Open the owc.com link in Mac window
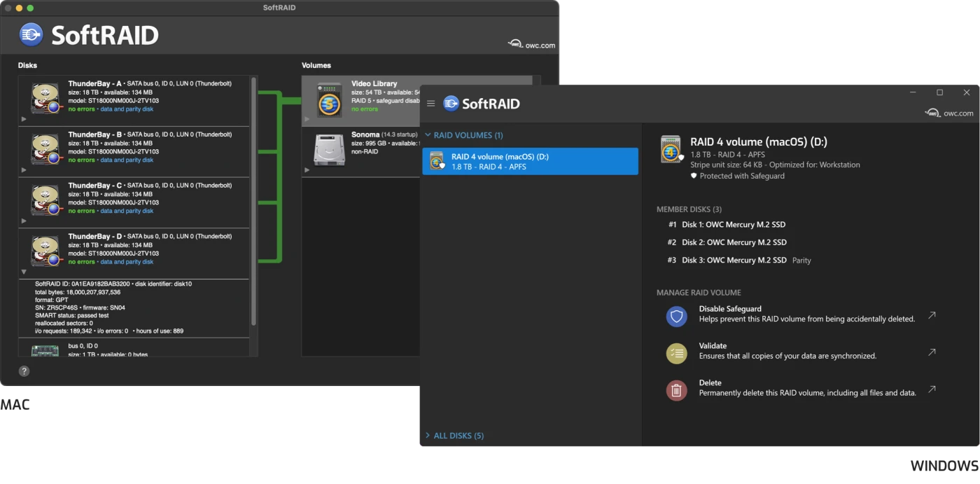Image resolution: width=980 pixels, height=484 pixels. tap(532, 44)
